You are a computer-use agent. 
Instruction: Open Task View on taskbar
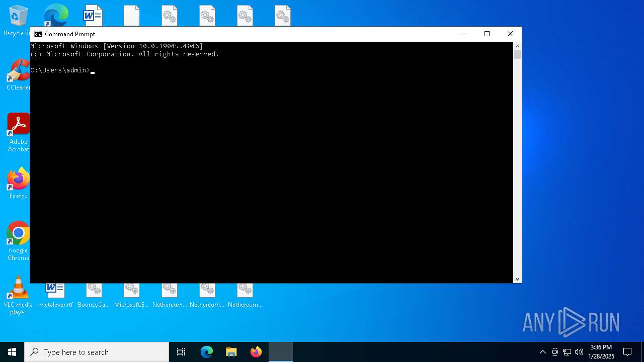point(181,352)
